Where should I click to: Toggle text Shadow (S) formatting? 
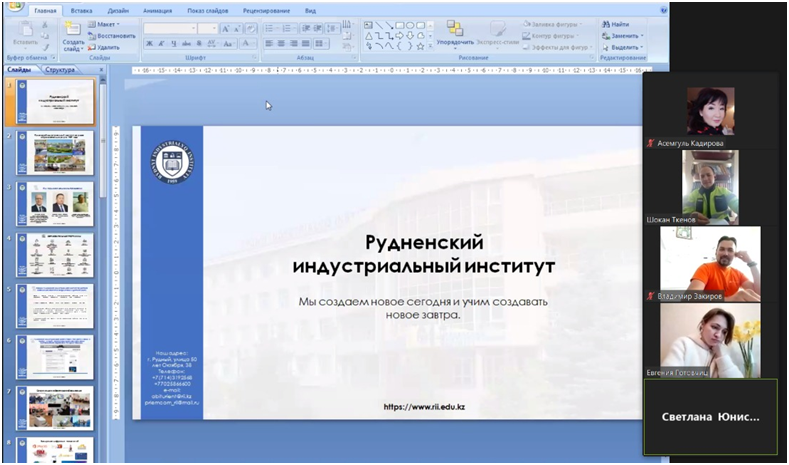click(x=199, y=44)
